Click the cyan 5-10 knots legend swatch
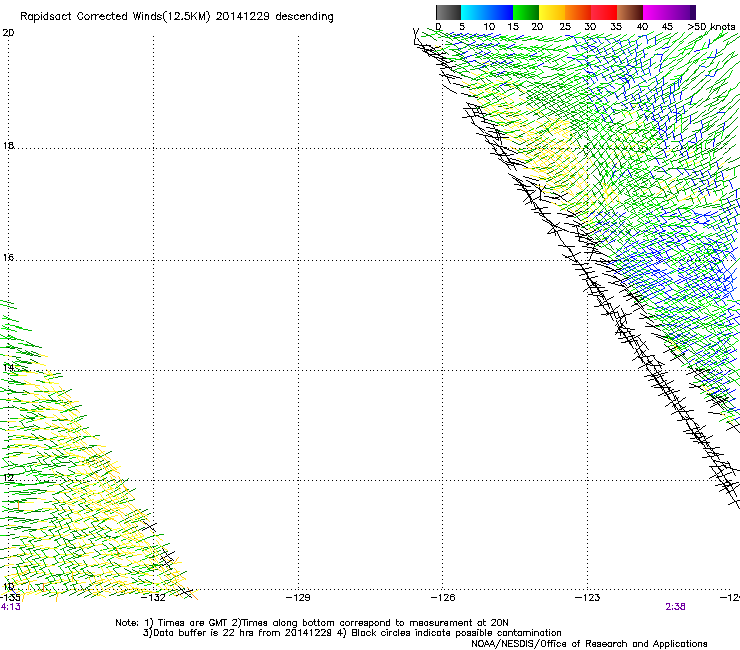The image size is (740, 650). (x=474, y=12)
